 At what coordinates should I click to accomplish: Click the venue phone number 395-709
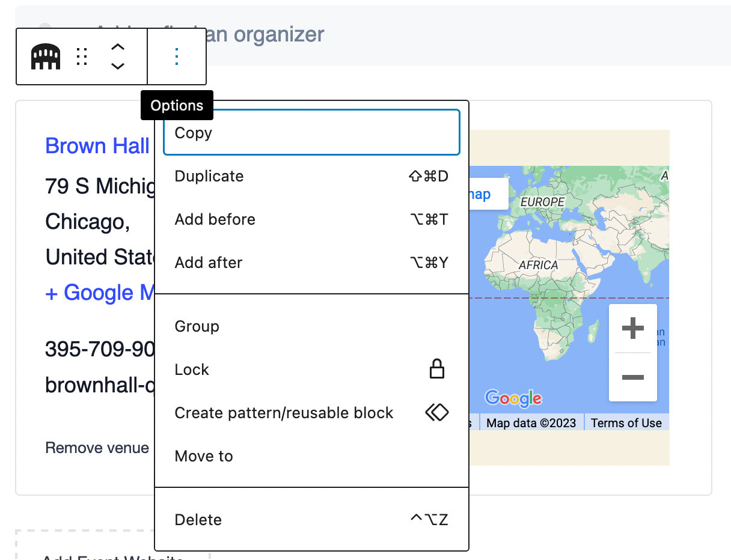100,349
